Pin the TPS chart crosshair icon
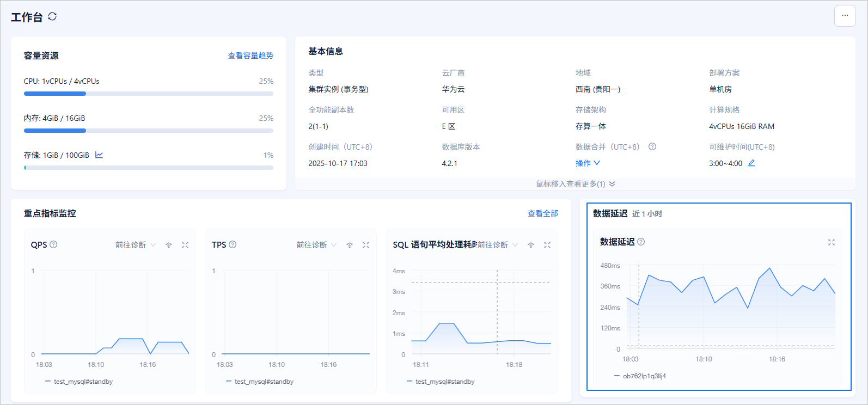The height and width of the screenshot is (405, 868). point(350,245)
